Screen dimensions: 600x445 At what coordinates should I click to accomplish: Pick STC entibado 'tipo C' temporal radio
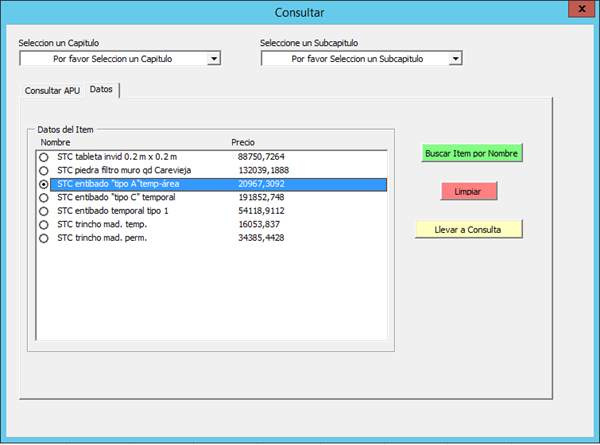pyautogui.click(x=43, y=198)
